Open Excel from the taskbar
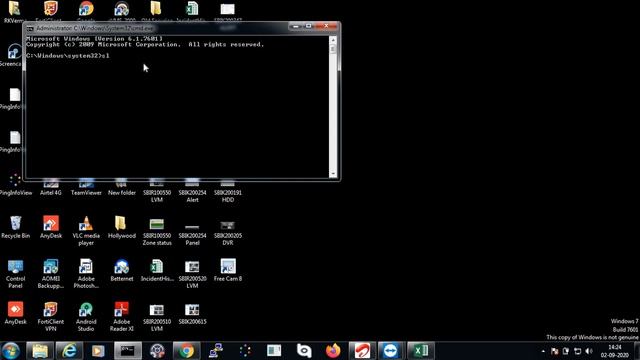The image size is (640, 360). pyautogui.click(x=420, y=351)
